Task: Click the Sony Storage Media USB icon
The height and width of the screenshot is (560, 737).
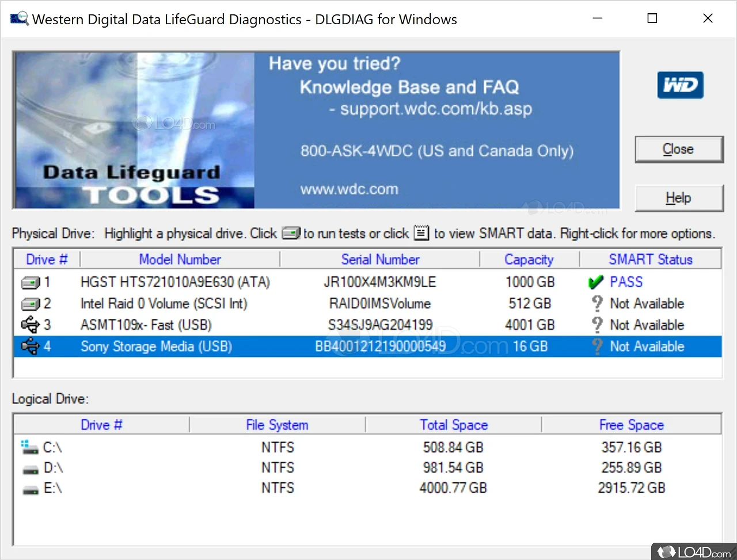Action: 30,346
